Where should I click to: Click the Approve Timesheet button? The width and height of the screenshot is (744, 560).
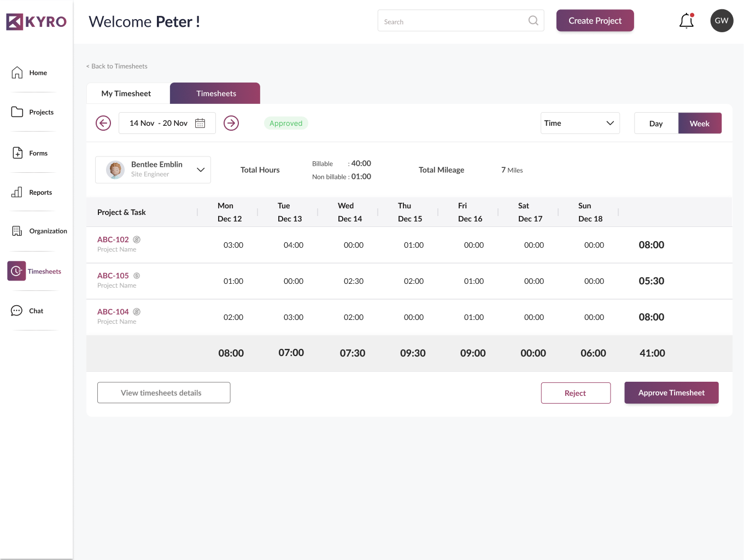671,393
